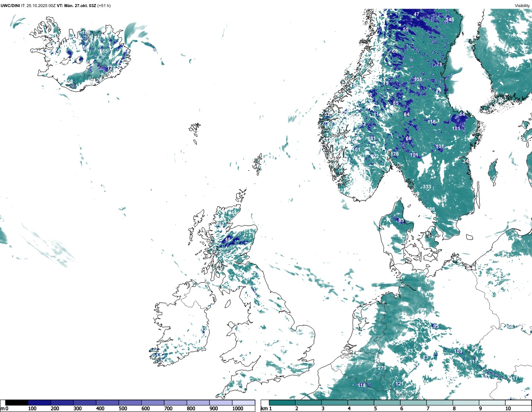Click the map value '87' by the Bothnian coast
The height and width of the screenshot is (412, 532).
438,92
